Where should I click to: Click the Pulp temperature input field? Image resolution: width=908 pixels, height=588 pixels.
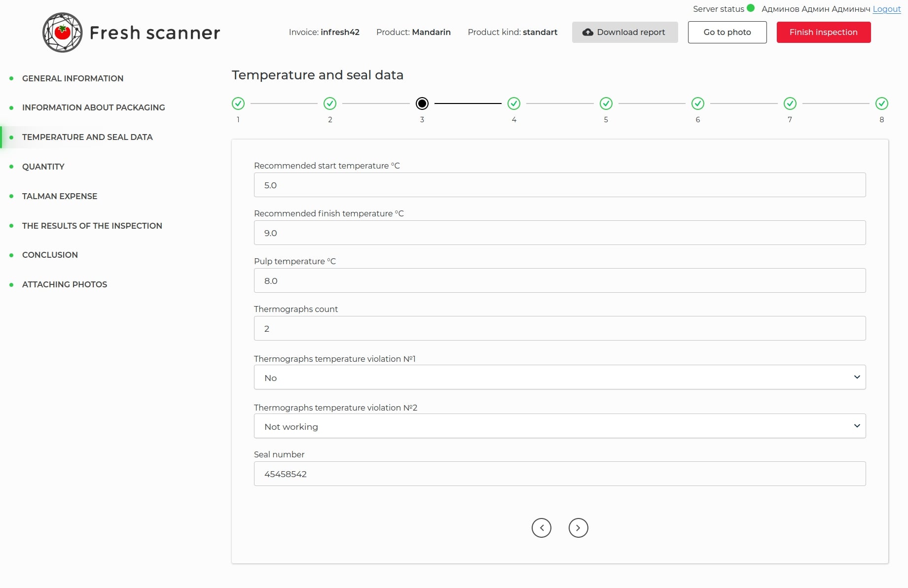[x=559, y=280]
